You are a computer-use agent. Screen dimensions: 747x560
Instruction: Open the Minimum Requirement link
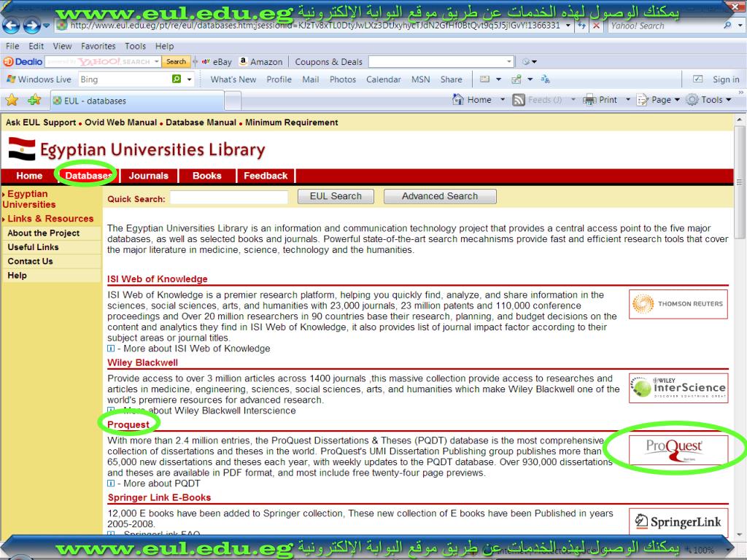click(x=292, y=122)
